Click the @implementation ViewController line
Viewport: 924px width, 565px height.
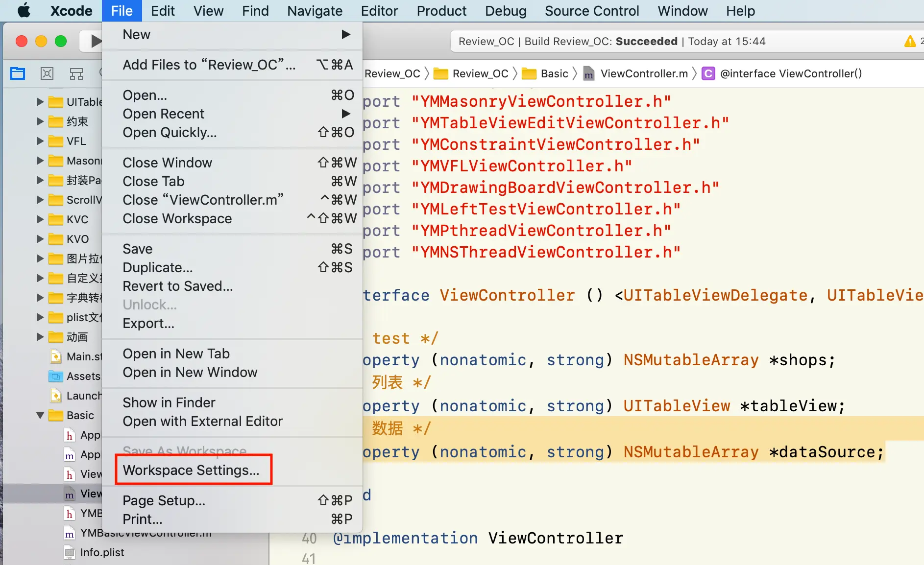[x=478, y=538]
